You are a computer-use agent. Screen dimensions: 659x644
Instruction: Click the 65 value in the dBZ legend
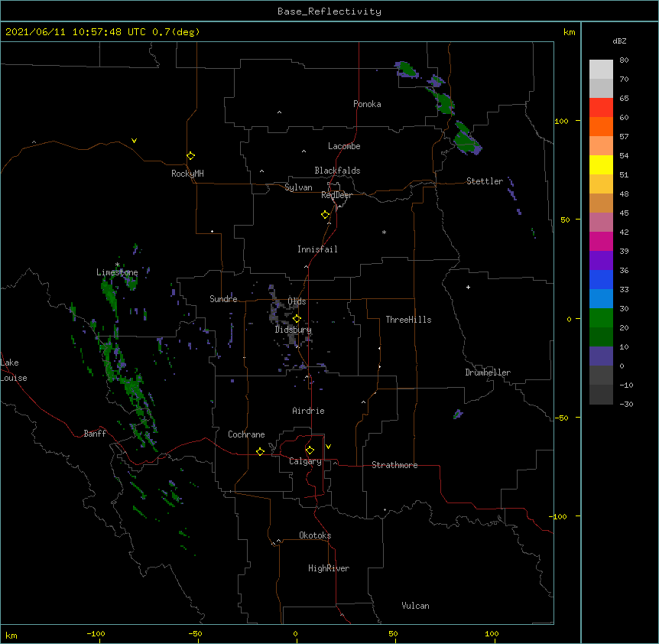point(624,98)
